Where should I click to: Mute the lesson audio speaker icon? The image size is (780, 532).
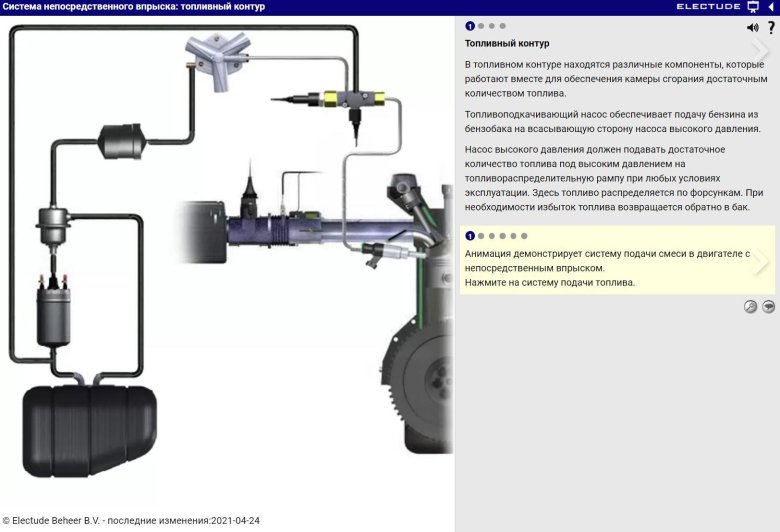tap(753, 28)
